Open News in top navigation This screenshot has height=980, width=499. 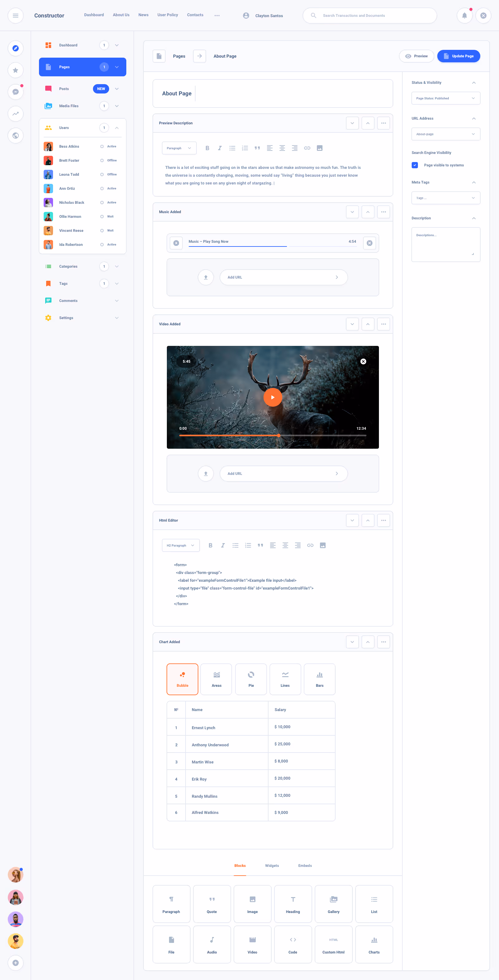(143, 15)
